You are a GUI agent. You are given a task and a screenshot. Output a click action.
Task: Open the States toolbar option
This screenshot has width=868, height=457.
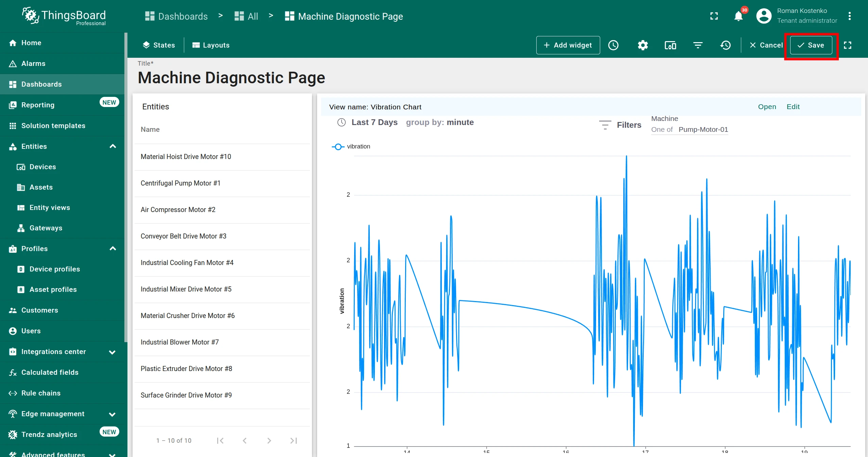pyautogui.click(x=159, y=45)
